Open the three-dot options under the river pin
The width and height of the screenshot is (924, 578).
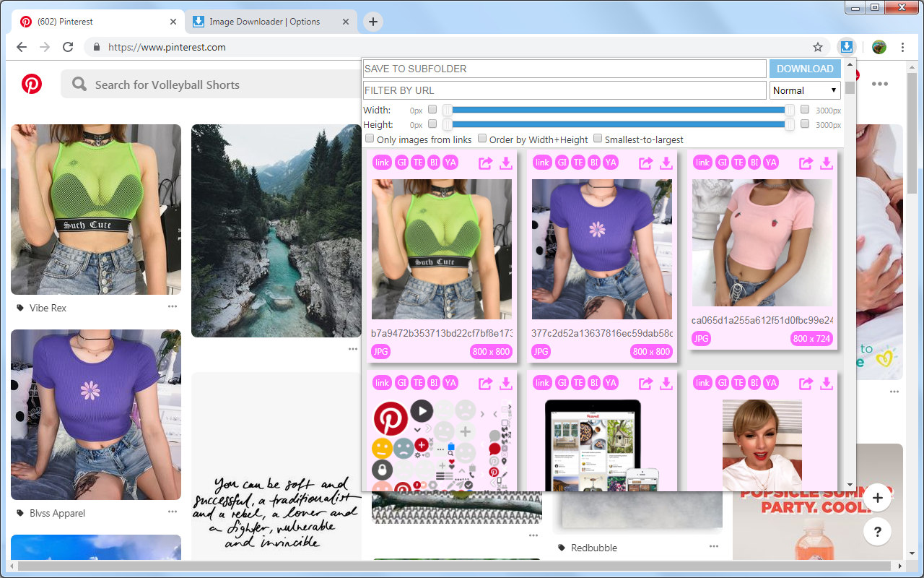(352, 349)
